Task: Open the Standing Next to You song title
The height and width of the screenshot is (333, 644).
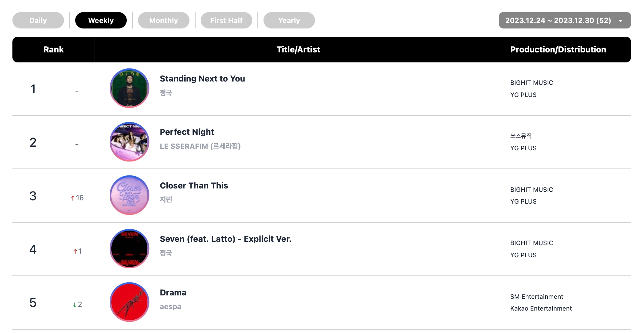Action: (x=202, y=78)
